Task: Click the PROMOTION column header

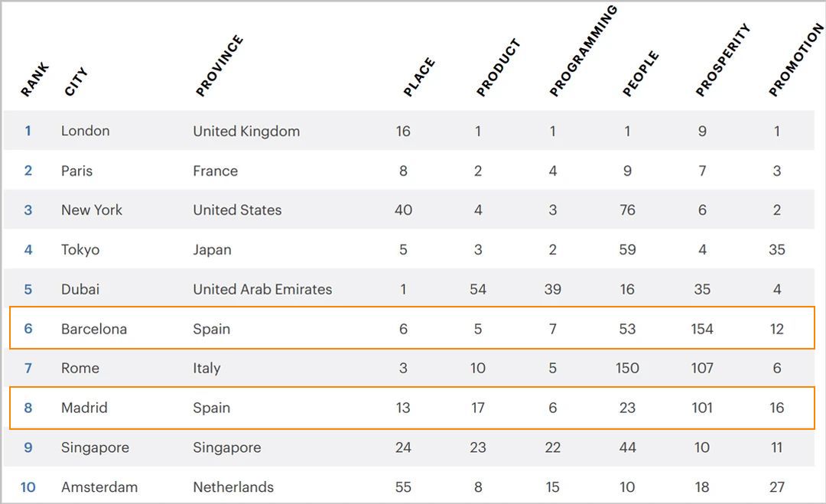Action: point(796,60)
